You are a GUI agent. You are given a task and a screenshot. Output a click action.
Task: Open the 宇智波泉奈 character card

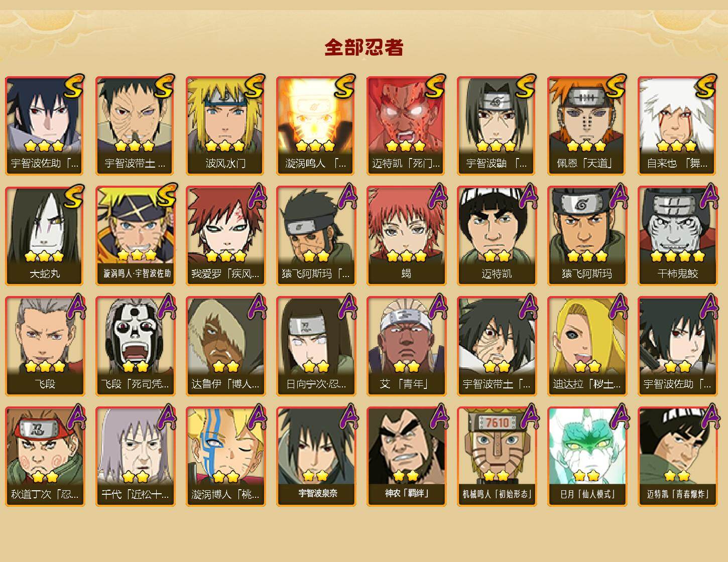pyautogui.click(x=316, y=457)
